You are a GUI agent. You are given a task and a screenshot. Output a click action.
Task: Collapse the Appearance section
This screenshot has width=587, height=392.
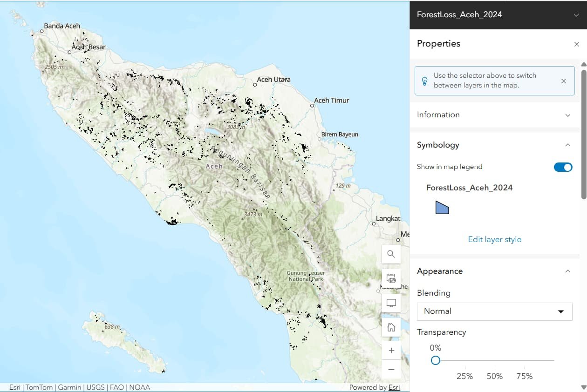567,271
